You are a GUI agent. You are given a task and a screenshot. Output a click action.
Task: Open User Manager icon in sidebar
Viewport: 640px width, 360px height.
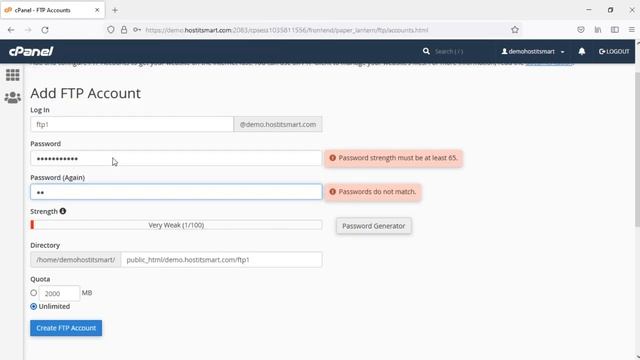pyautogui.click(x=12, y=98)
